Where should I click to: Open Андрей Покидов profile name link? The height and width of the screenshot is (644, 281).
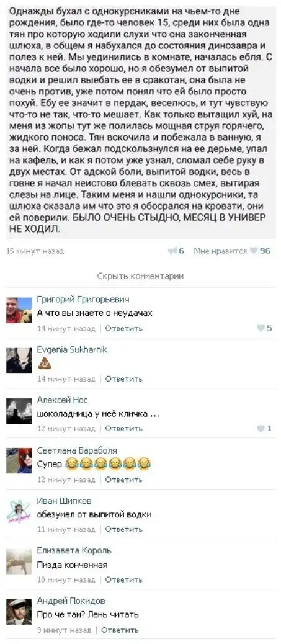point(71,601)
